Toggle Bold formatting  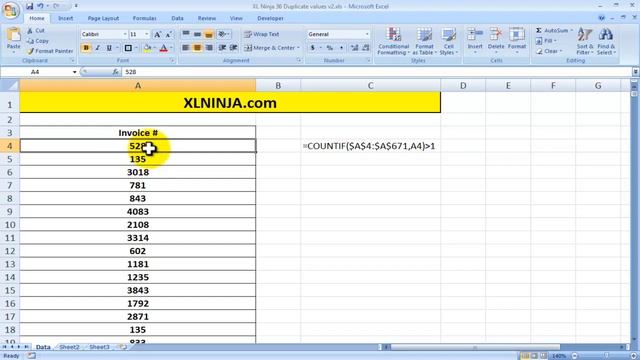click(86, 48)
